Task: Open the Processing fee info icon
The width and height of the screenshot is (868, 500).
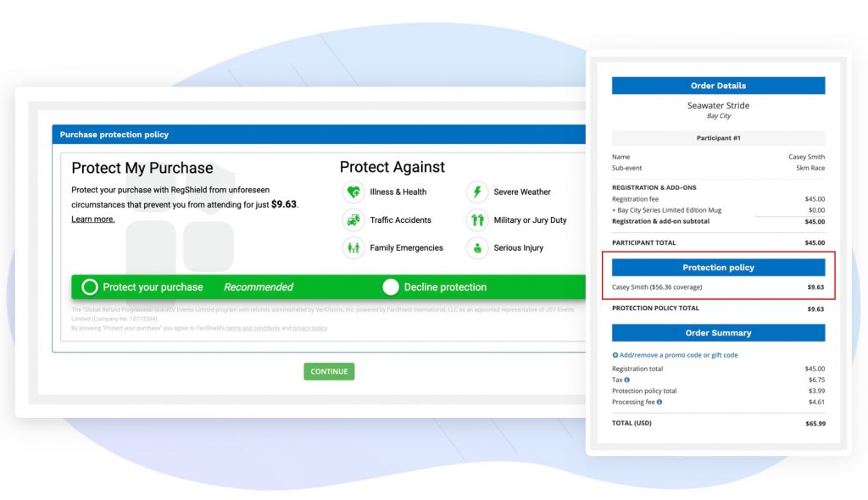Action: tap(659, 402)
